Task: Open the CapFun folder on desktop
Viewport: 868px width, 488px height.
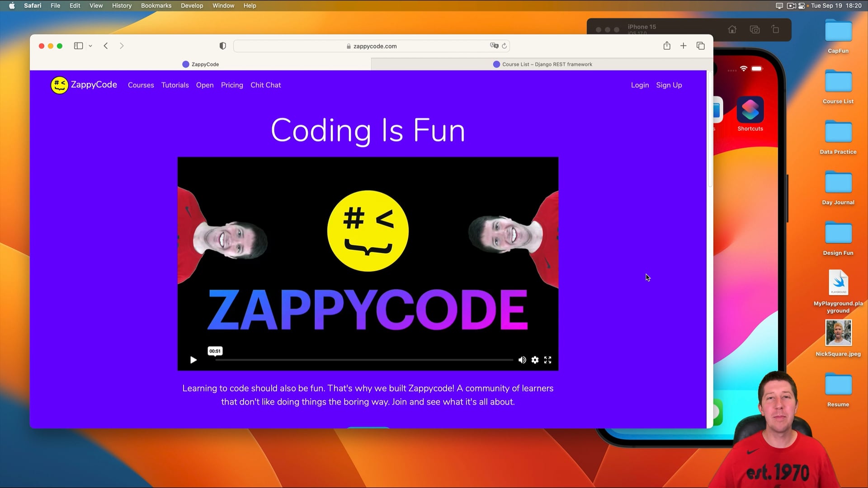Action: (838, 36)
